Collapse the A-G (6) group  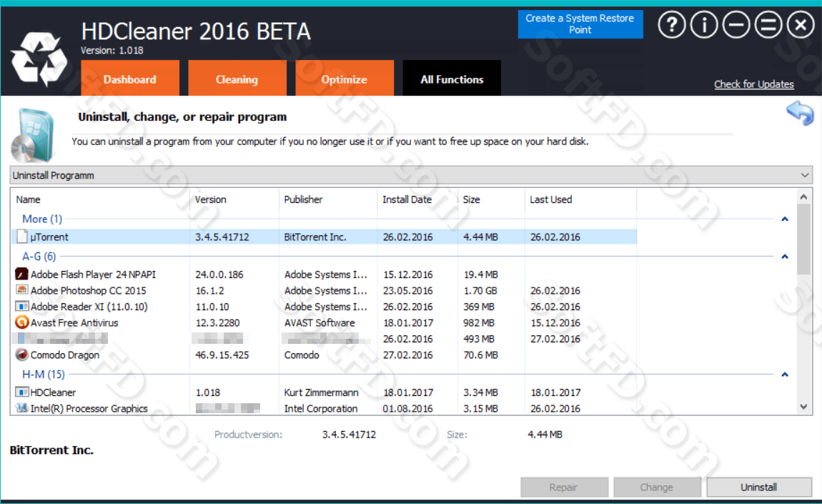[x=785, y=257]
